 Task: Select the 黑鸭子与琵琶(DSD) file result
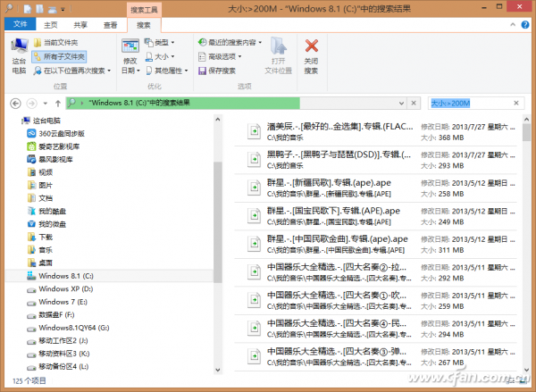[x=375, y=160]
